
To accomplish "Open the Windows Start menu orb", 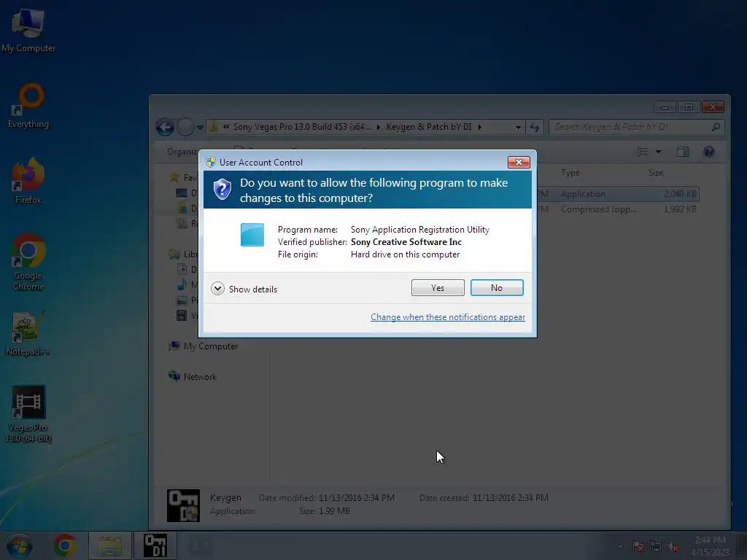I will [x=20, y=545].
